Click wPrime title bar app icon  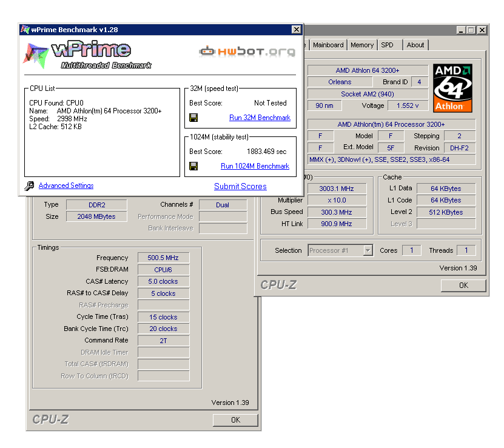coord(25,30)
